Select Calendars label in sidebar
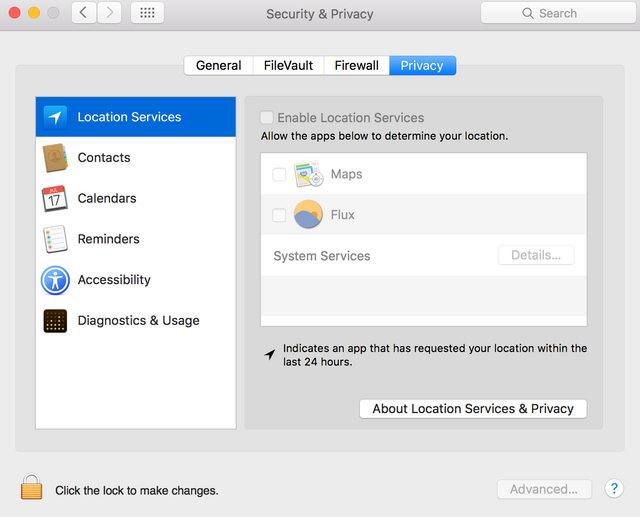 (x=107, y=198)
